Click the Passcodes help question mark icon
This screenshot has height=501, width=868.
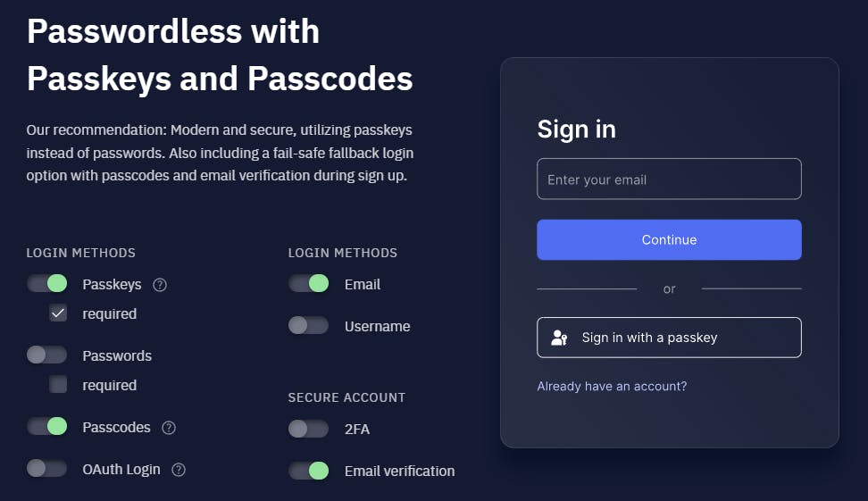(169, 428)
